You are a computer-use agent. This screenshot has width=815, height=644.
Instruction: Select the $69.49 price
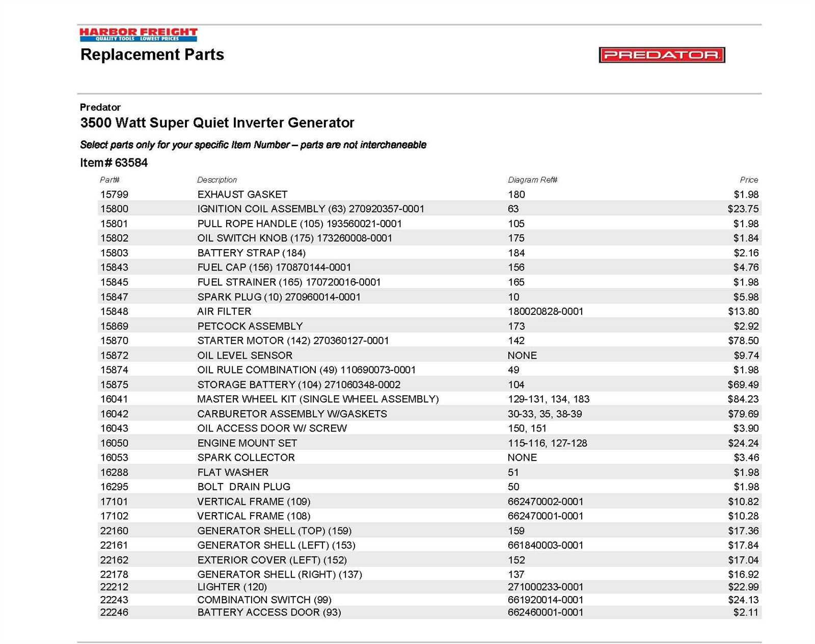coord(743,385)
